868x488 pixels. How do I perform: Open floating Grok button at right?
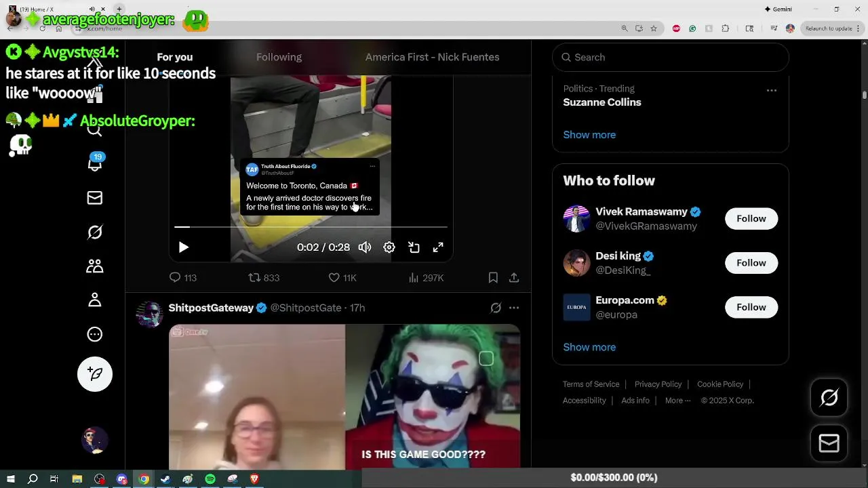pyautogui.click(x=829, y=398)
